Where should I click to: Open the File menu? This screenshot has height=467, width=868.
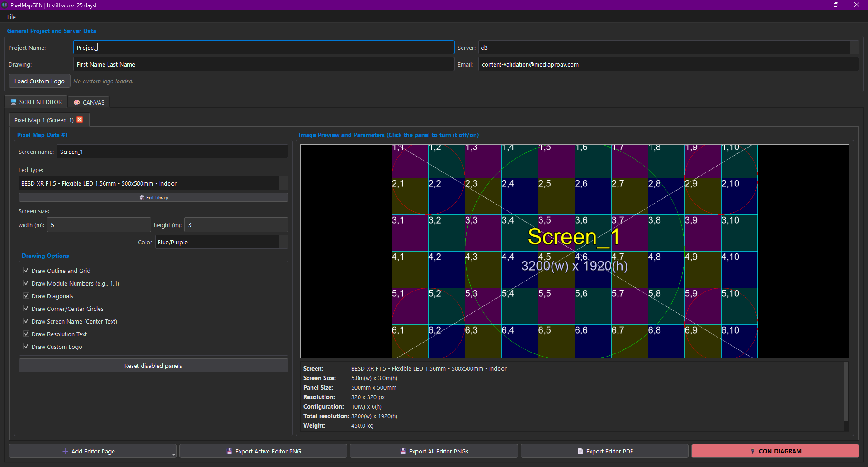pyautogui.click(x=11, y=17)
